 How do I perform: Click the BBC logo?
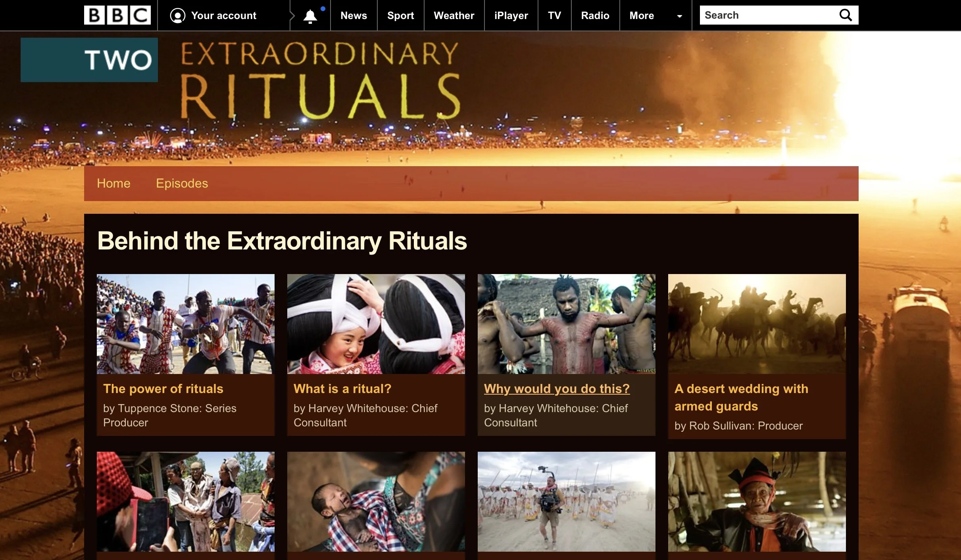117,15
